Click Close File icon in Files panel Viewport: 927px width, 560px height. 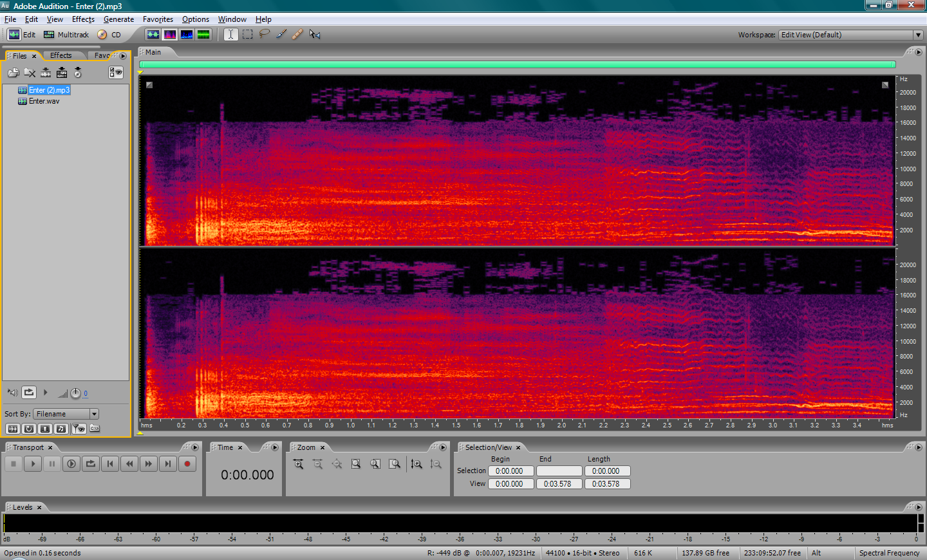tap(30, 73)
